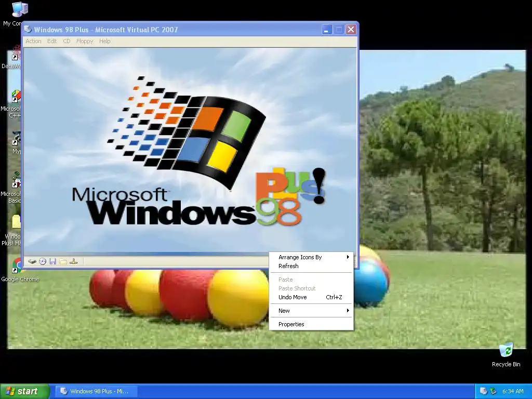Choose Undo Move in the context menu
The height and width of the screenshot is (399, 532).
pos(311,297)
